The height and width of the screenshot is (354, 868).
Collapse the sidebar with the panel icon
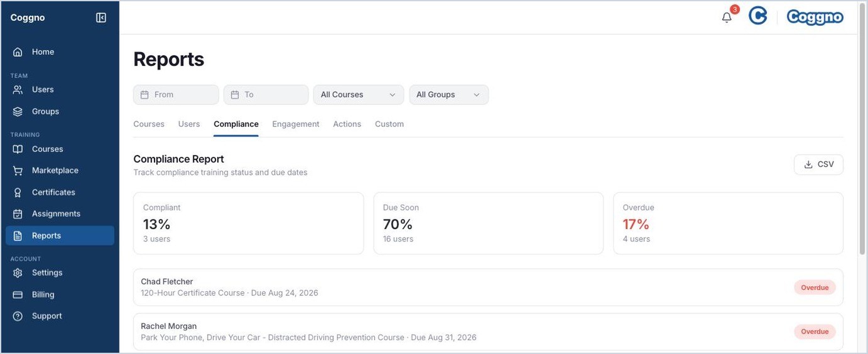[101, 18]
